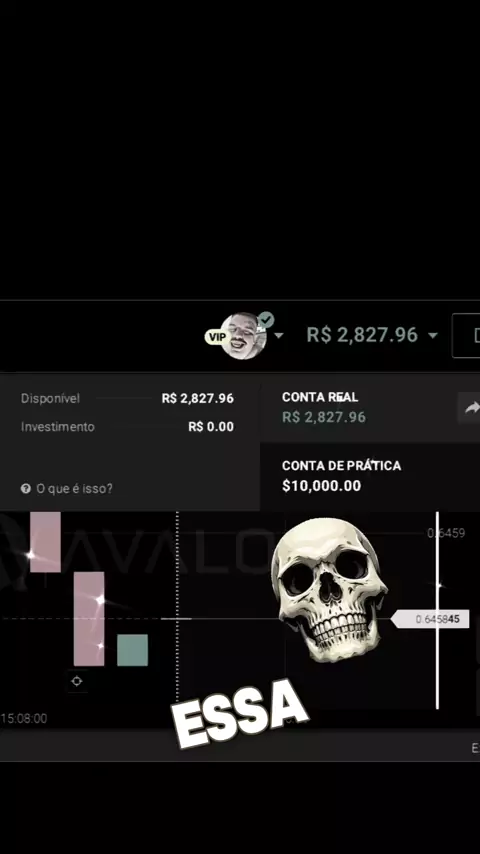Select the green candlestick on the chart
The image size is (480, 854).
(132, 650)
